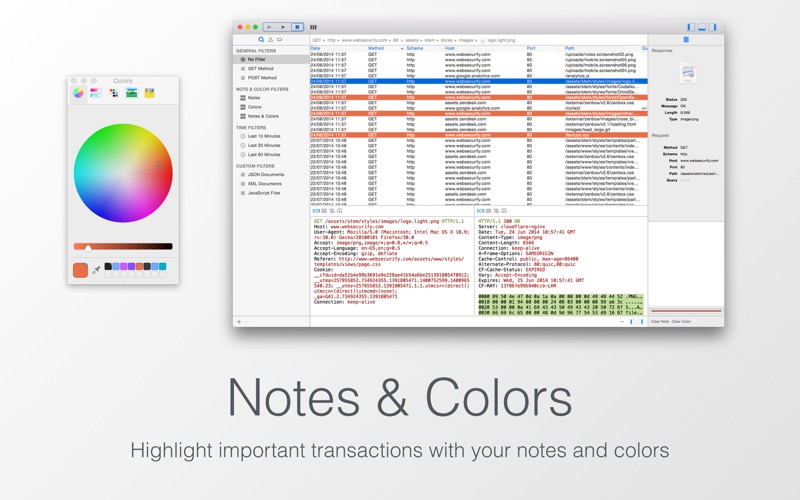
Task: Open the color palettes tab in Colors
Action: click(114, 93)
